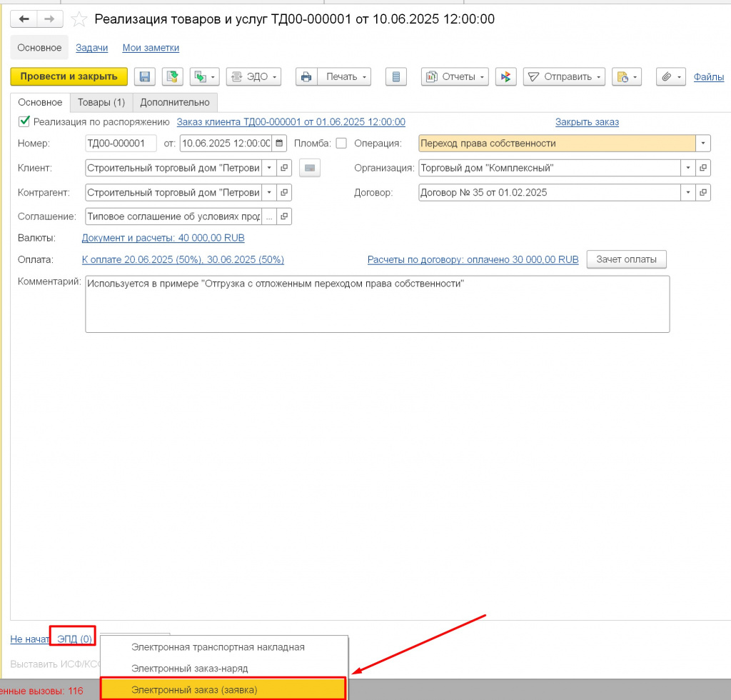Click the printer icon
731x700 pixels.
[306, 76]
